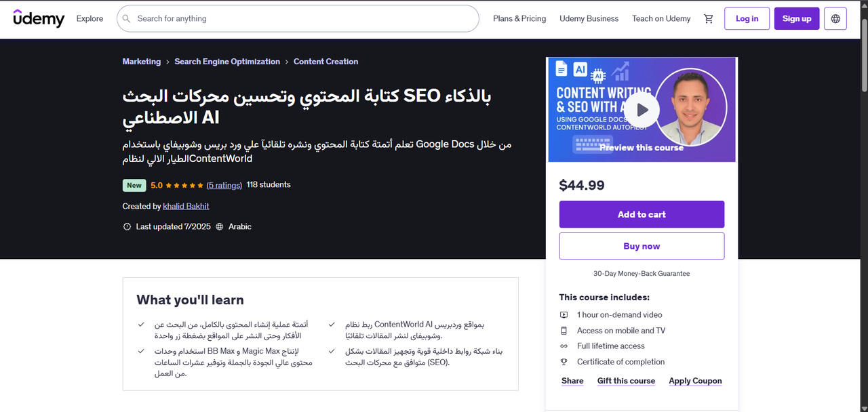The width and height of the screenshot is (868, 412).
Task: Click the search magnifier icon
Action: click(x=127, y=19)
